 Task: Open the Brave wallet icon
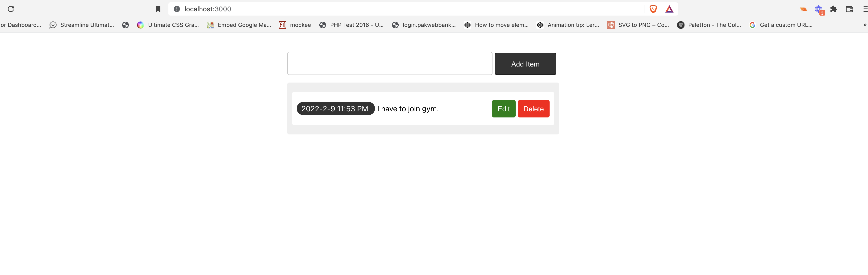click(x=849, y=9)
